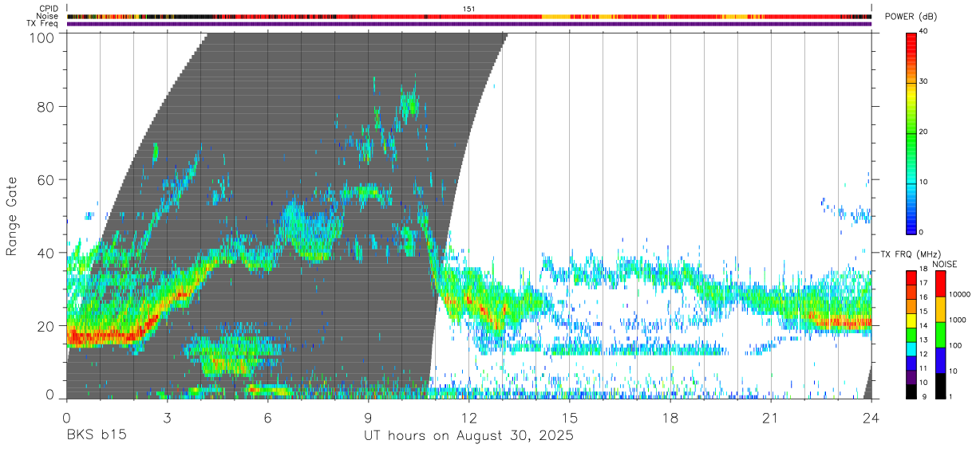Click the NOISE legend title
Screen dimensions: 980x452
945,264
